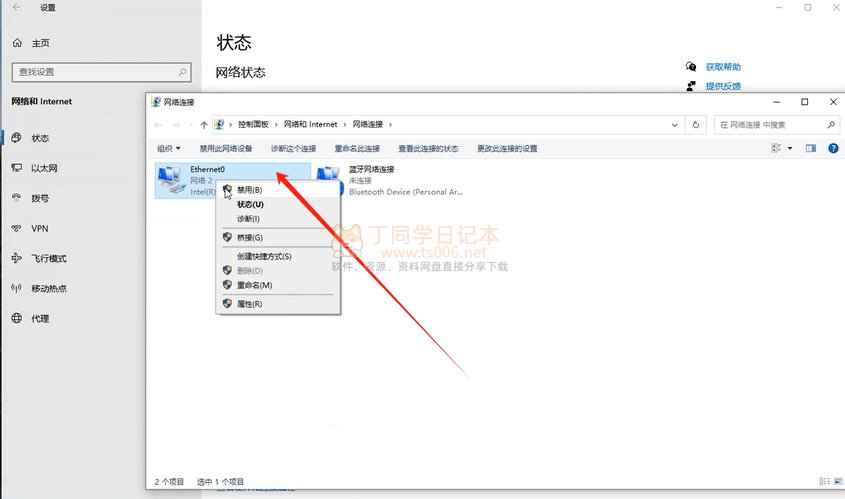
Task: Open the 获取帮助 link
Action: pyautogui.click(x=723, y=67)
